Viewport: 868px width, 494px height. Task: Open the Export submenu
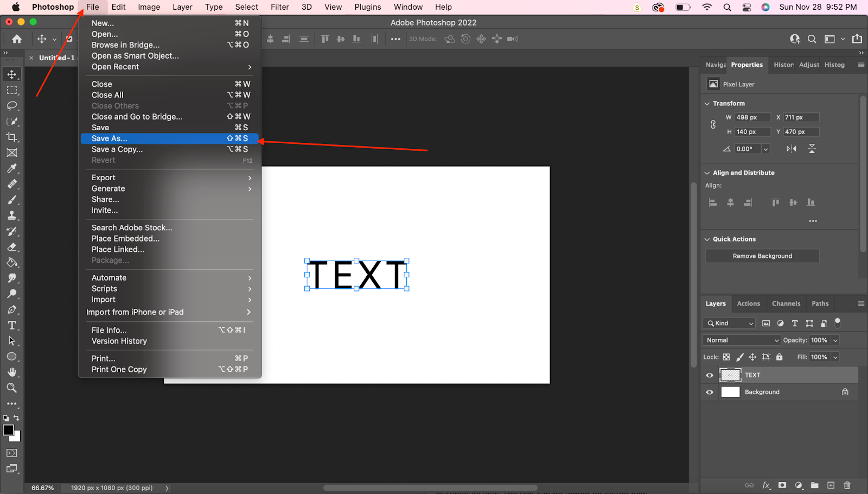coord(170,178)
